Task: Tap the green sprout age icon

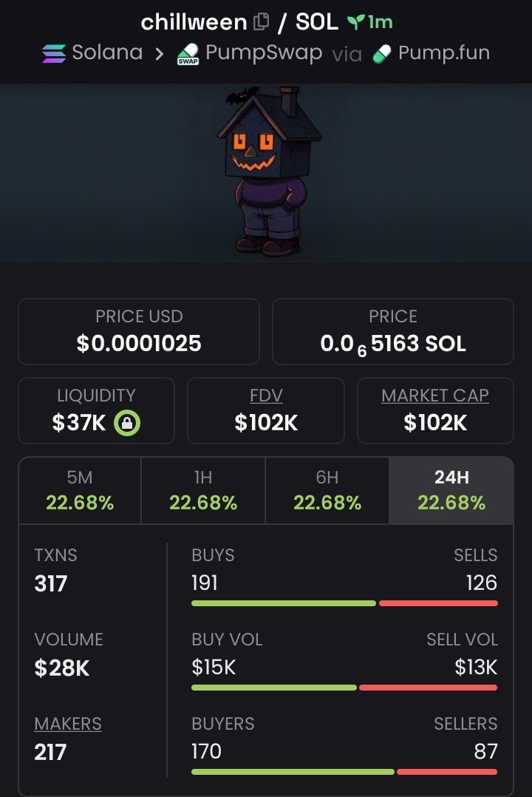Action: pos(356,23)
